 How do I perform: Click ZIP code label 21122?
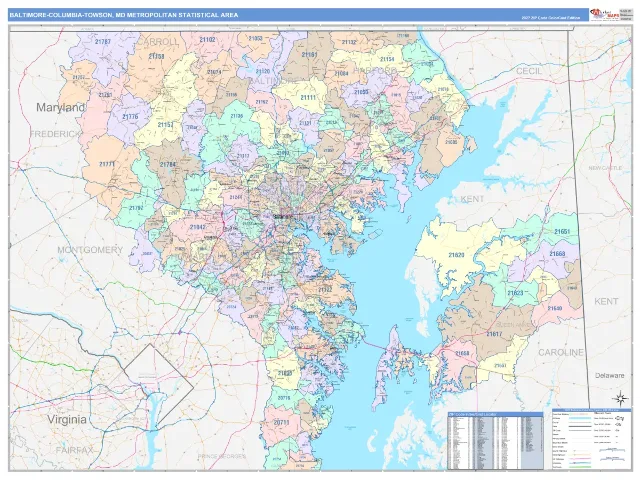click(x=325, y=289)
